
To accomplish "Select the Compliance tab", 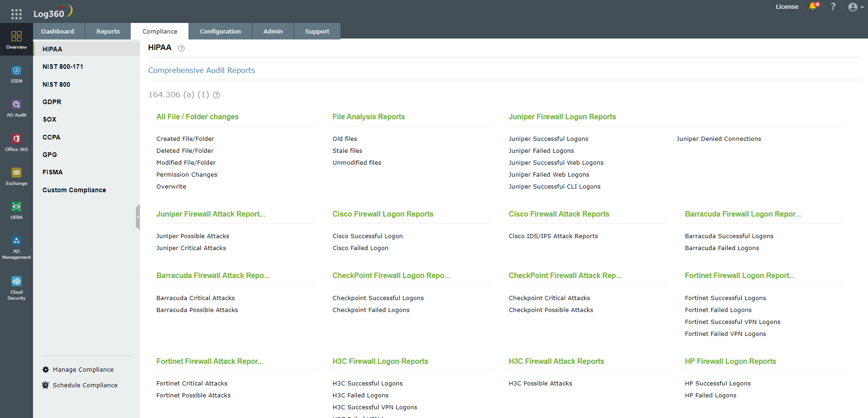I will (160, 31).
